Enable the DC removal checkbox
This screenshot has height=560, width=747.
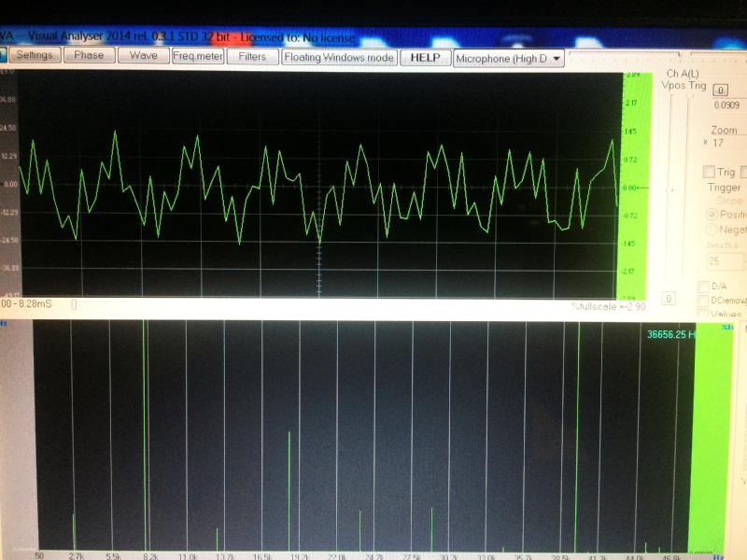coord(702,301)
